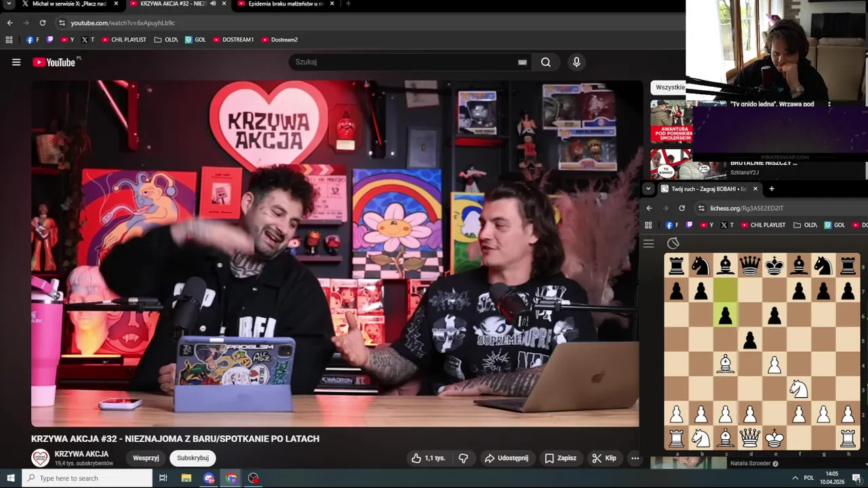Subscribe with the Subskrybuj button
The width and height of the screenshot is (868, 488).
(x=193, y=458)
